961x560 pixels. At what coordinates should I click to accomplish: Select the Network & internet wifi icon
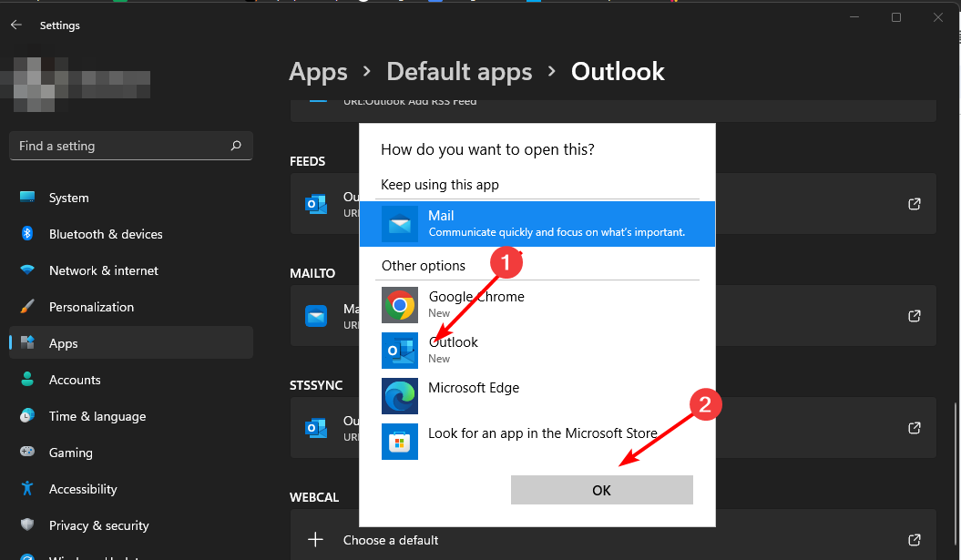coord(27,270)
